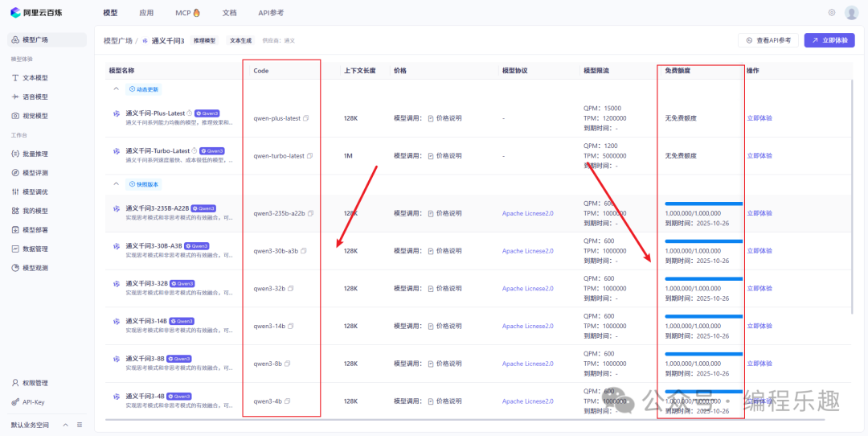Click the purple 立即体验 button
This screenshot has height=436, width=868.
click(829, 40)
